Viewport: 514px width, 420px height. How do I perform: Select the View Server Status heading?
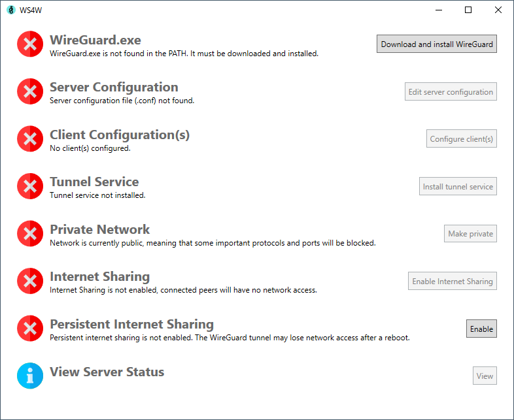[107, 372]
